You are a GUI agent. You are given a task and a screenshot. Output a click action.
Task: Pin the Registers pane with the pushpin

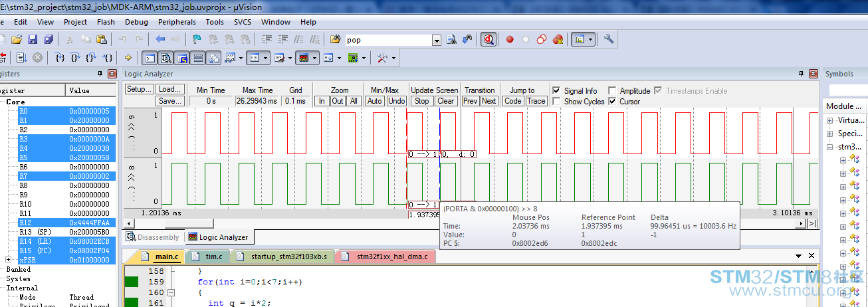100,74
